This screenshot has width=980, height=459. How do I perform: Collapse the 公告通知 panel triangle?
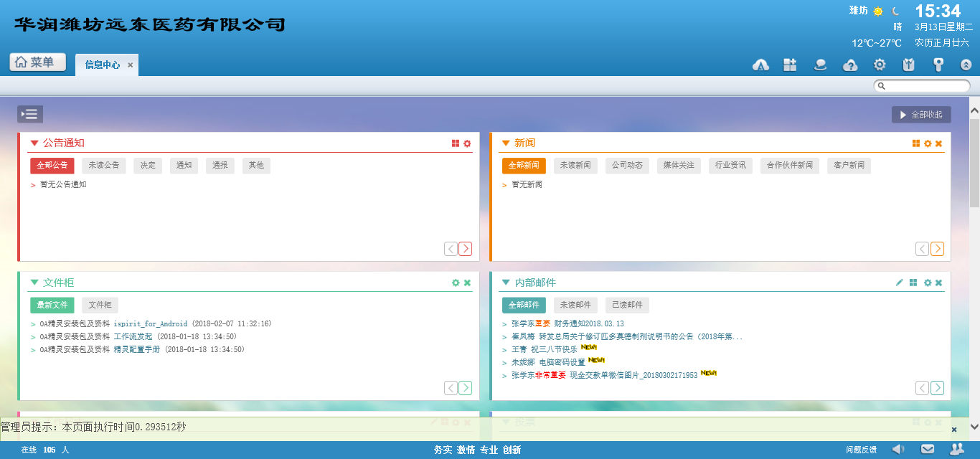[x=34, y=143]
